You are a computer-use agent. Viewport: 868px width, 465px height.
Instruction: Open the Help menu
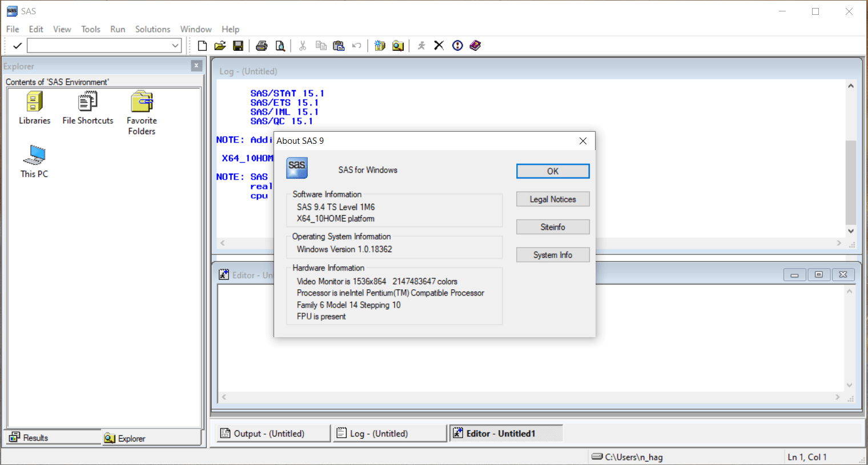coord(230,29)
